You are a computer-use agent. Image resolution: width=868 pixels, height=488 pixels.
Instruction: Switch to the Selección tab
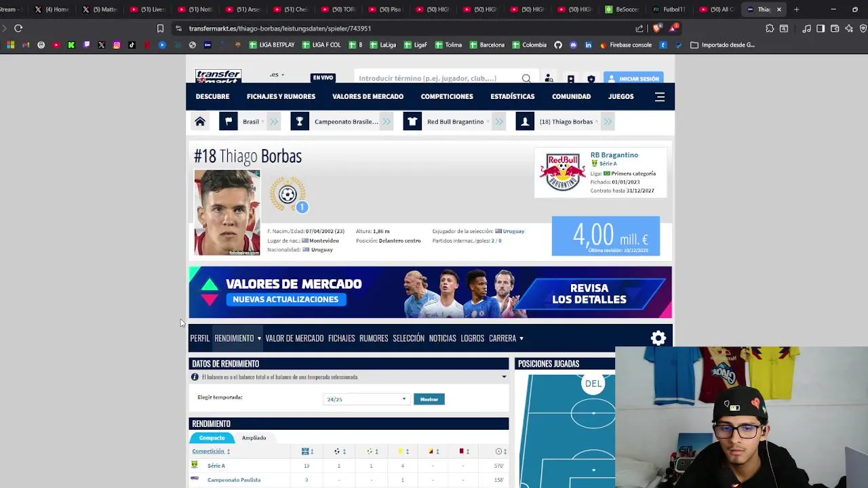coord(408,338)
